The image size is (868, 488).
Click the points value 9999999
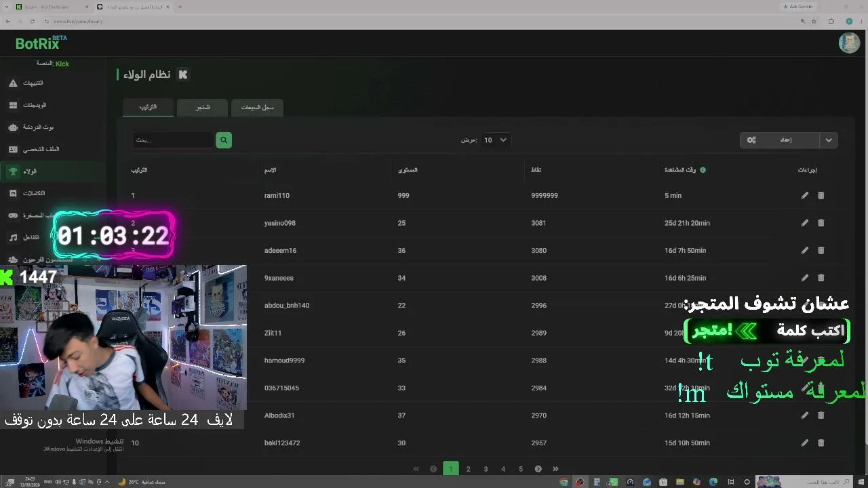[545, 195]
